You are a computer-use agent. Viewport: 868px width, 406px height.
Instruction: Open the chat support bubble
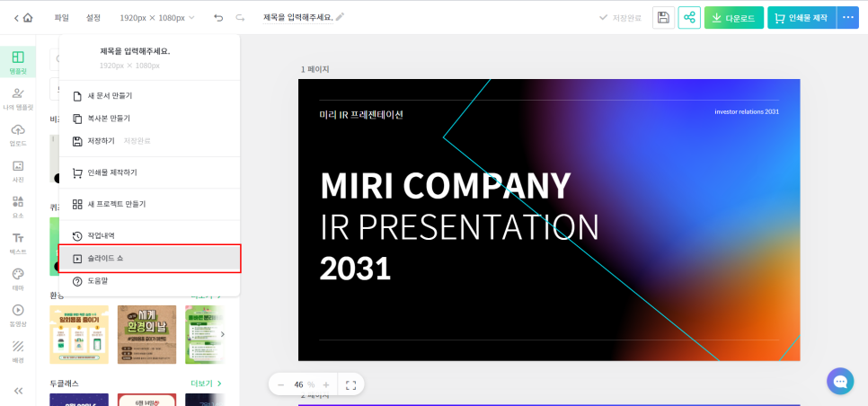click(840, 382)
